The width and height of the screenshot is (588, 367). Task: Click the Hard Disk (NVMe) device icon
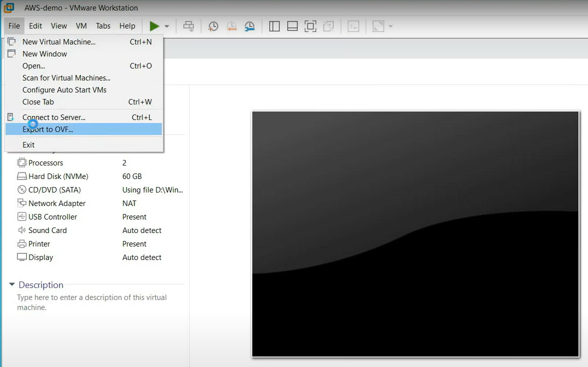22,176
